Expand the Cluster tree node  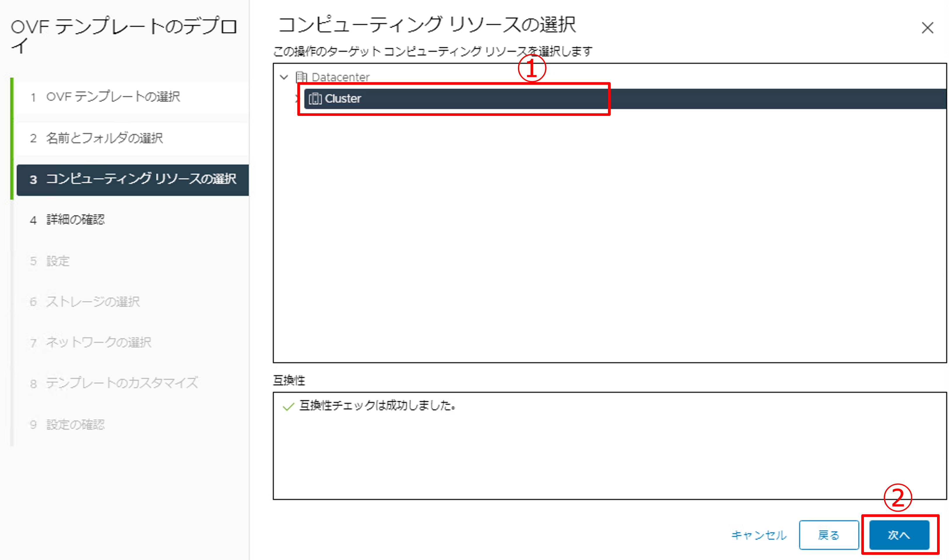[x=297, y=99]
